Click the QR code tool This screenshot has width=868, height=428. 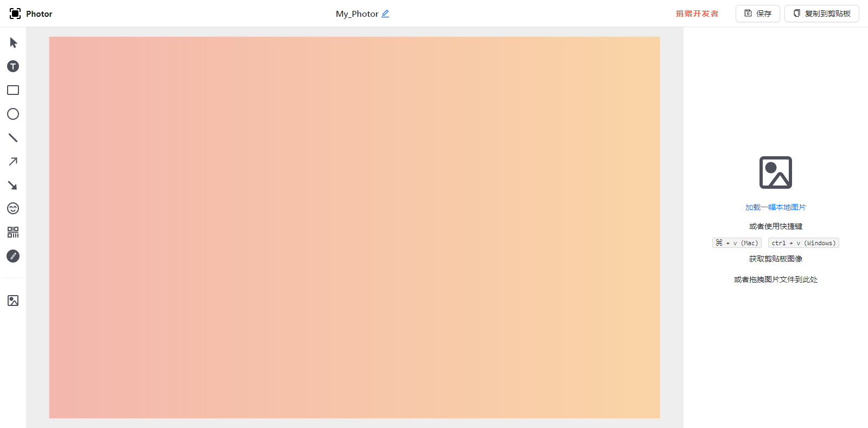tap(13, 232)
